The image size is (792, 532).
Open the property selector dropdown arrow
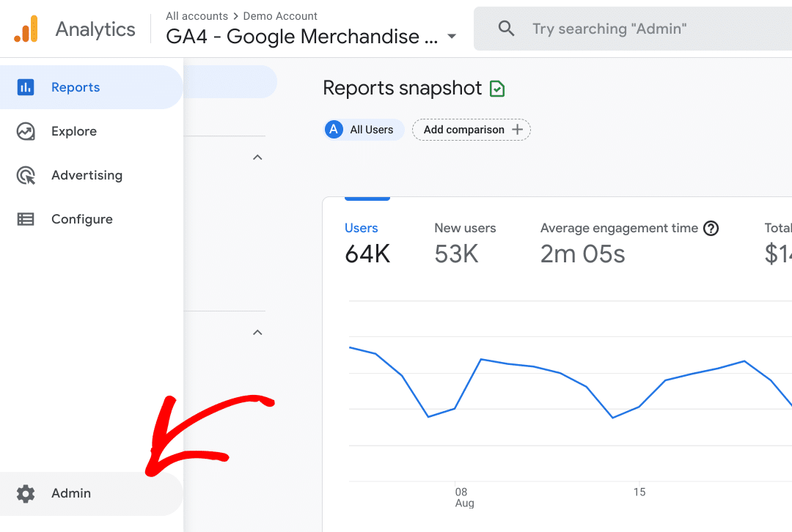click(452, 37)
